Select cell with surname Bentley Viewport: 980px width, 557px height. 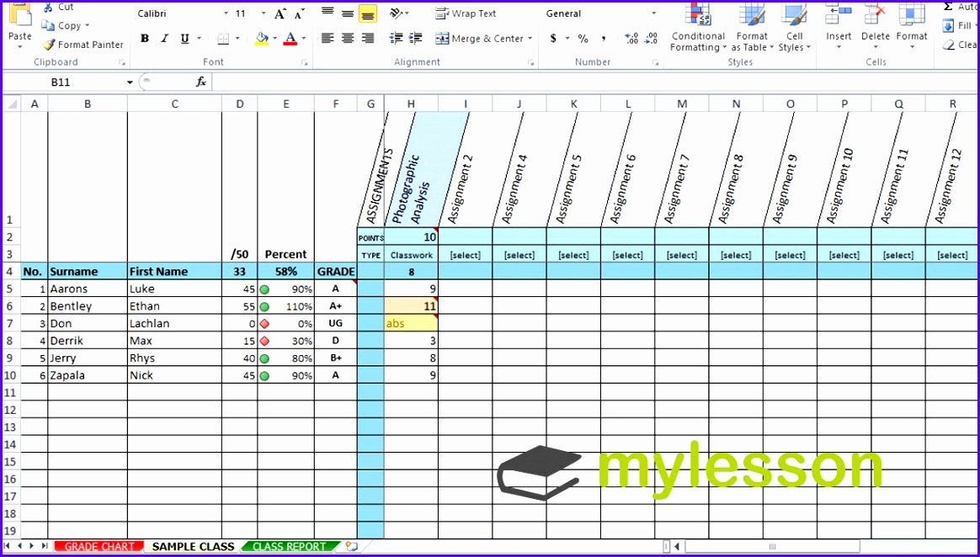pos(88,306)
